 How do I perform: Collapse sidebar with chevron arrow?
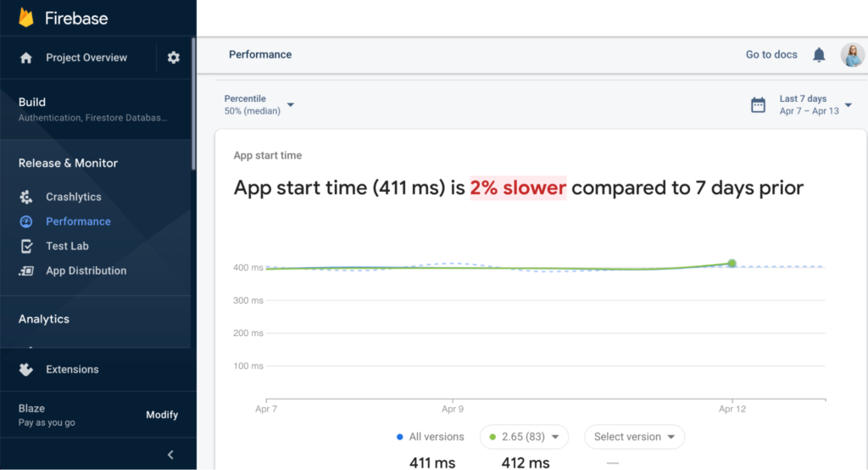[x=170, y=455]
